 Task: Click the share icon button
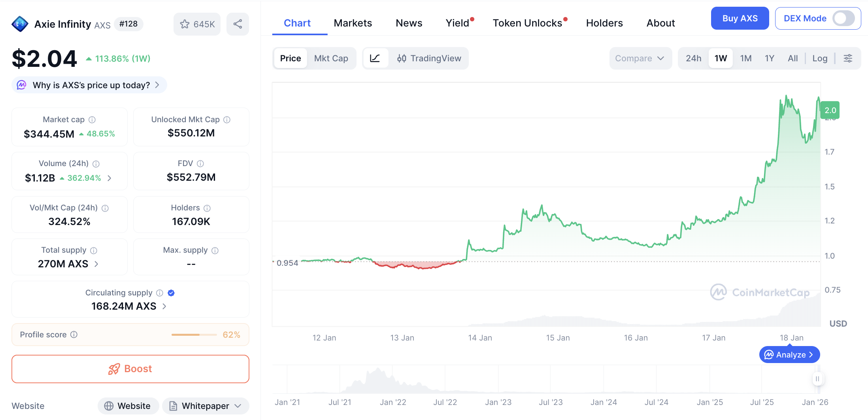click(238, 24)
